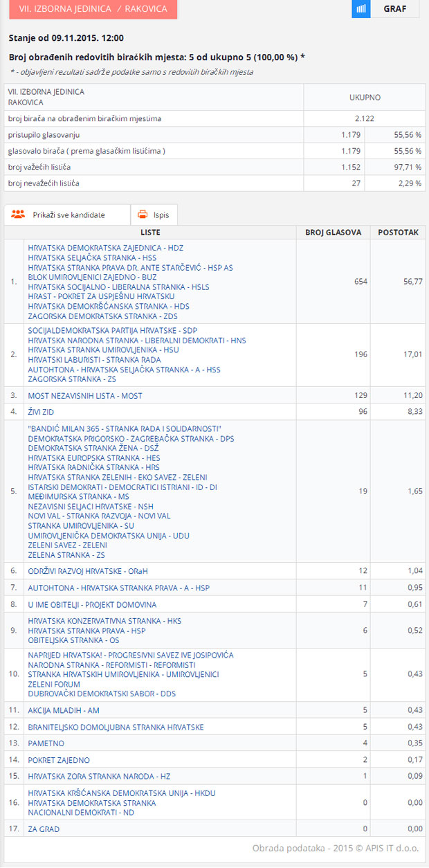Select the Za grad list
This screenshot has height=868, width=429.
point(44,829)
